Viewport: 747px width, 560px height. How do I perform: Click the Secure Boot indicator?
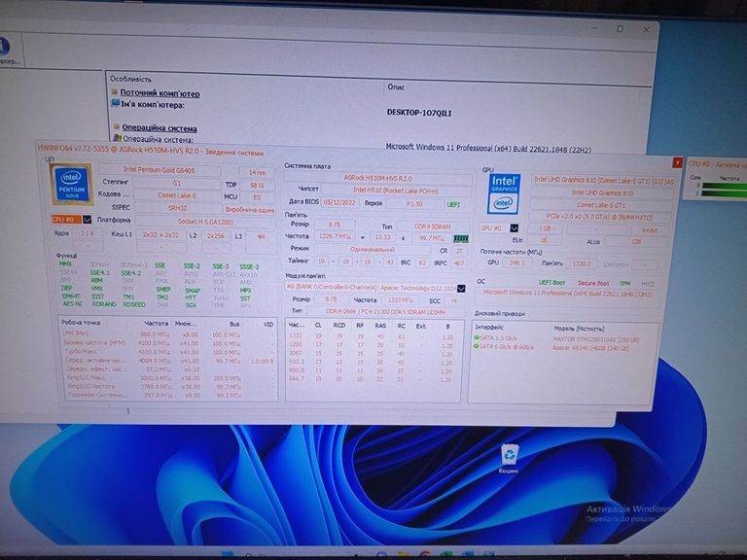tap(593, 283)
